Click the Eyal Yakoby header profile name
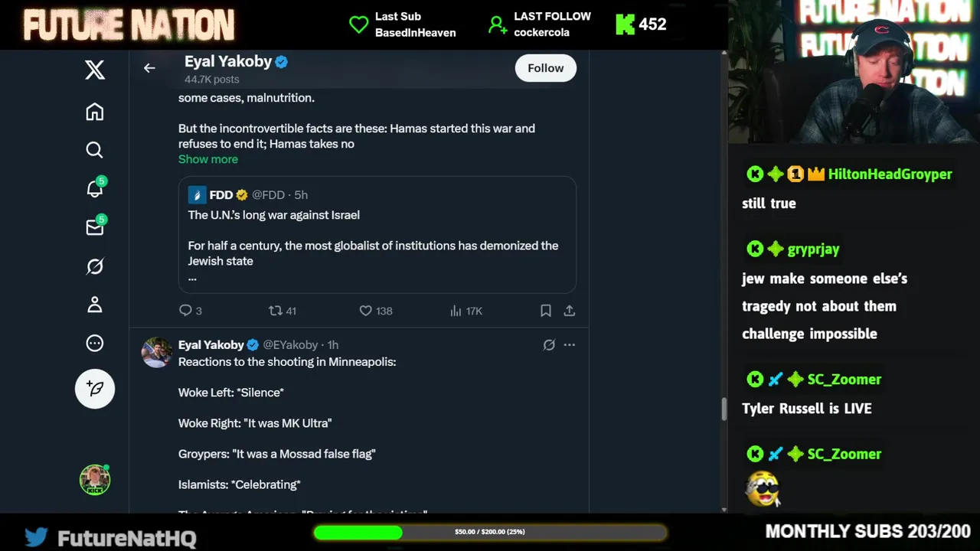The width and height of the screenshot is (980, 551). click(228, 61)
